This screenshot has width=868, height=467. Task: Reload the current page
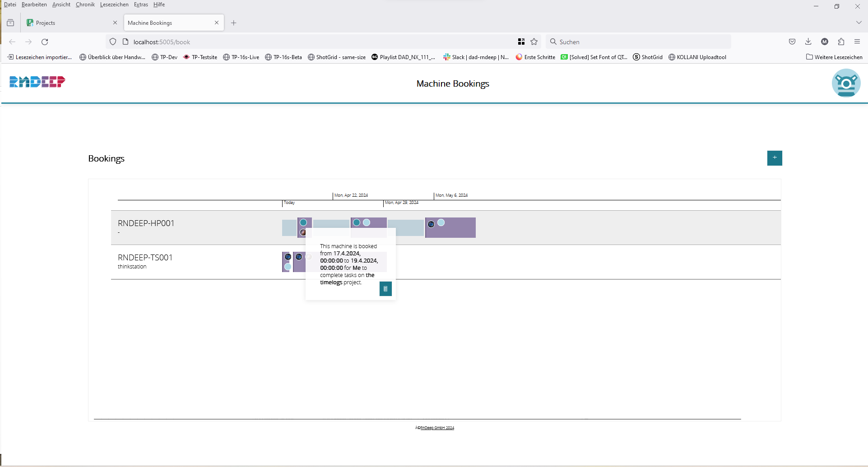tap(45, 42)
